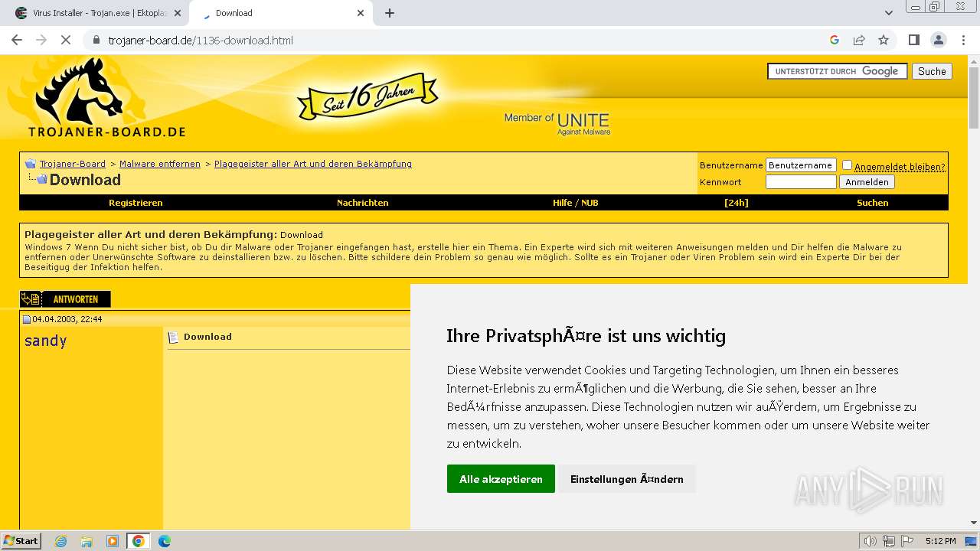Click forum home icon beside Trojaner-Board breadcrumb
The width and height of the screenshot is (980, 551).
31,164
